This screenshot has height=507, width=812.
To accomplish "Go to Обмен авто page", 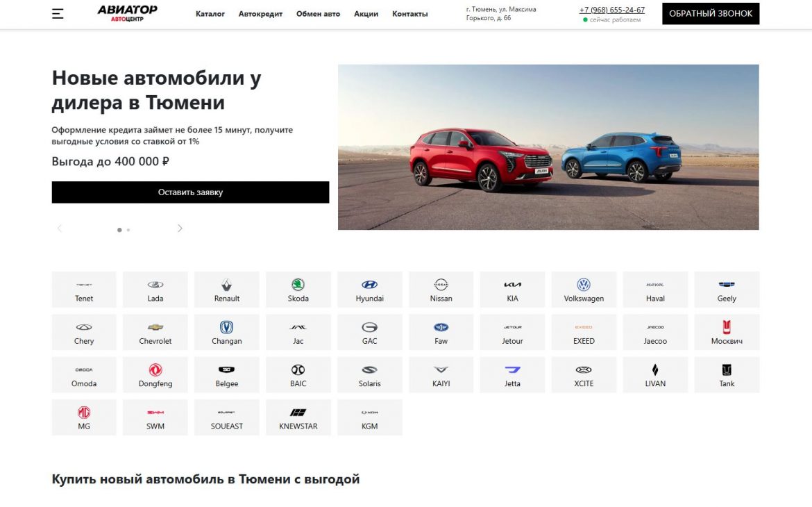I will pyautogui.click(x=318, y=14).
